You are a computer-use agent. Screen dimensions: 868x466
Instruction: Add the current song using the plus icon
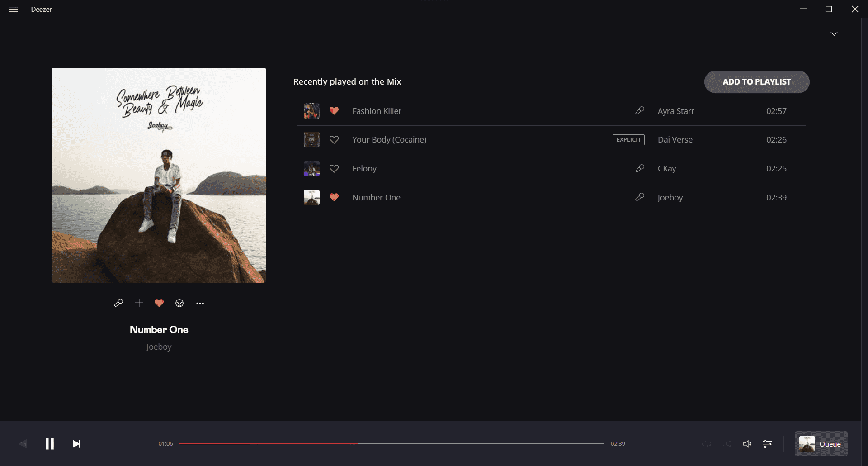(139, 303)
